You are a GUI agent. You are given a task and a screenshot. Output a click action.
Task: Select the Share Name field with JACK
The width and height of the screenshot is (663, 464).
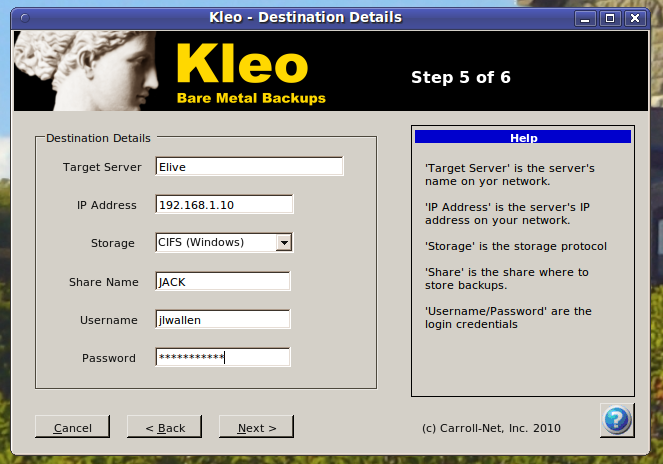coord(222,282)
